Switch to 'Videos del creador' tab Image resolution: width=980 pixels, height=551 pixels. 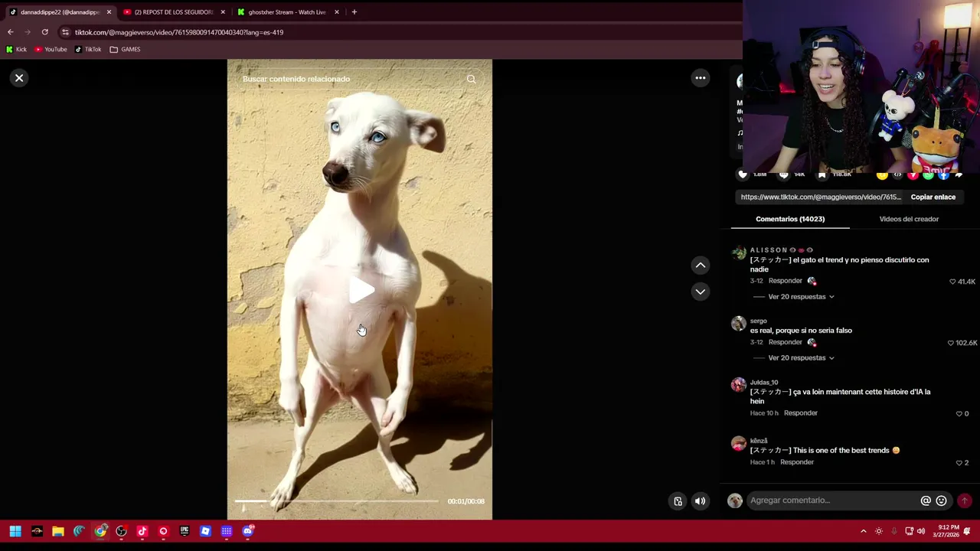tap(909, 219)
